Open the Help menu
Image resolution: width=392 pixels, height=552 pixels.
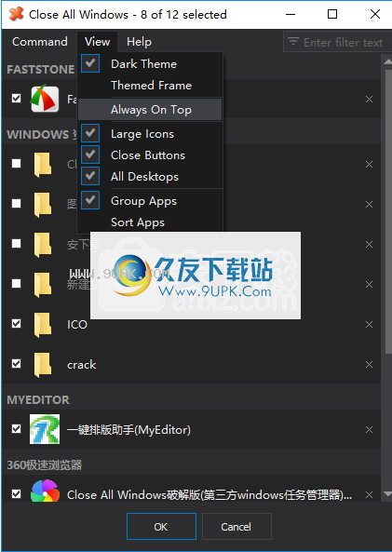click(x=139, y=42)
